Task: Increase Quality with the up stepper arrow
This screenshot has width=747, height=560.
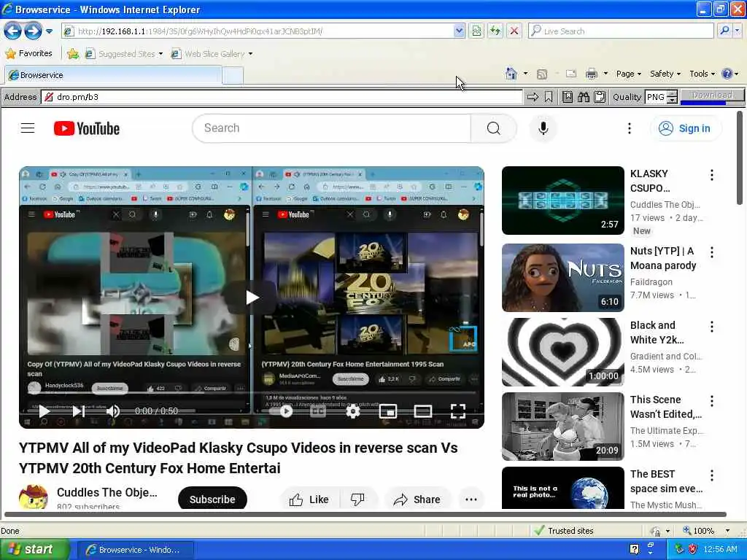Action: (672, 94)
